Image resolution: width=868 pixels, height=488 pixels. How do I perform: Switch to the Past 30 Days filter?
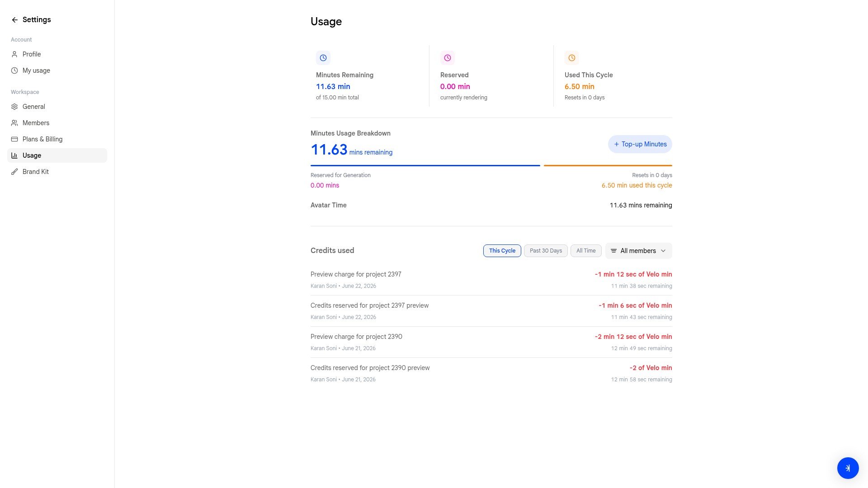(546, 251)
